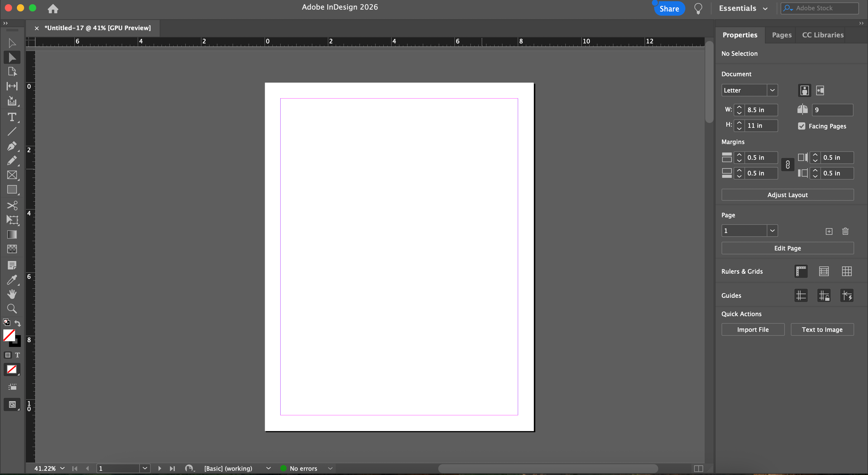Expand the Essentials workspace menu
This screenshot has width=868, height=475.
point(743,8)
